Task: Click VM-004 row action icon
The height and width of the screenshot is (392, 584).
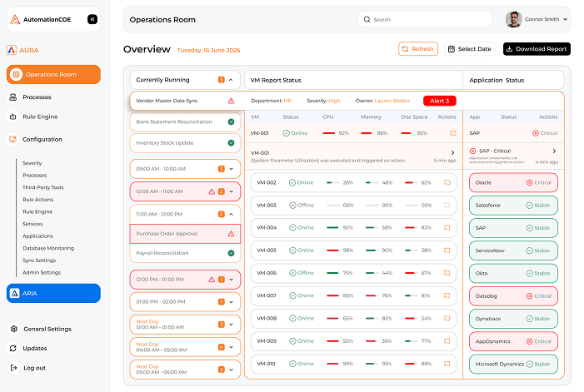Action: 447,227
